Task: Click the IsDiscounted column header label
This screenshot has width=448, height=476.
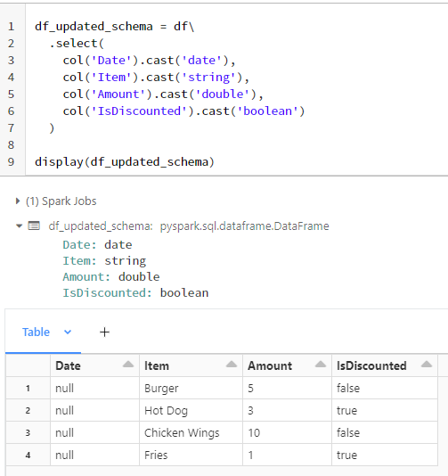Action: pos(371,365)
